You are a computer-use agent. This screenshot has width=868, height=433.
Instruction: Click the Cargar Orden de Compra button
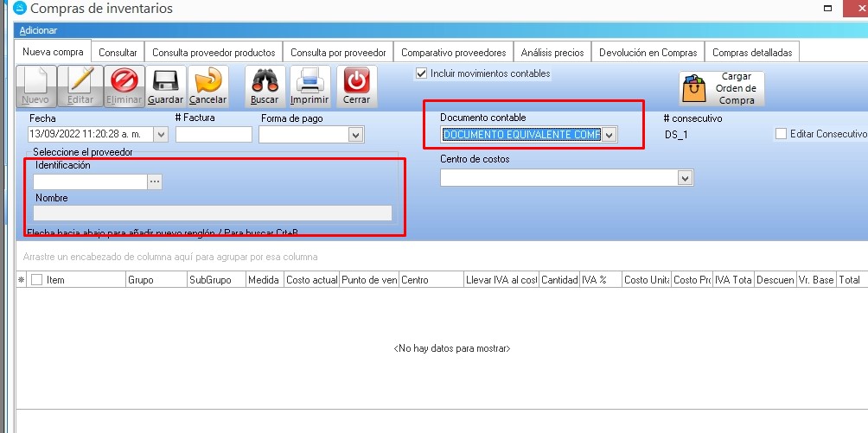721,88
